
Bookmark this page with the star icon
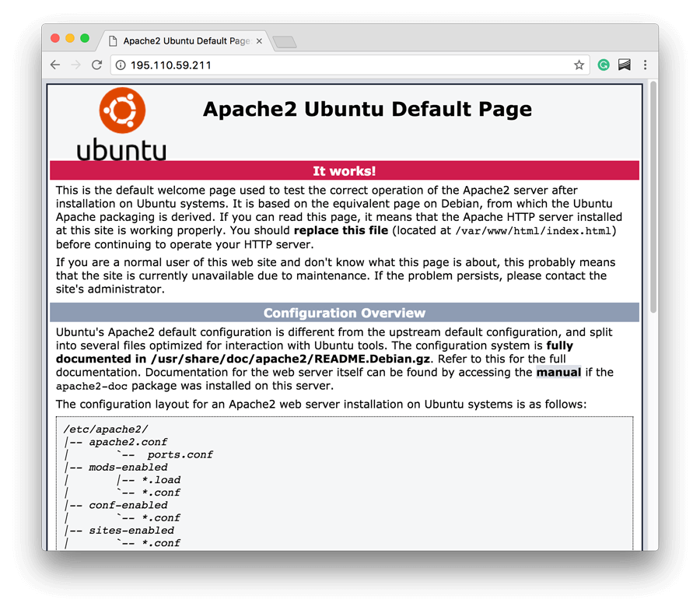[579, 65]
